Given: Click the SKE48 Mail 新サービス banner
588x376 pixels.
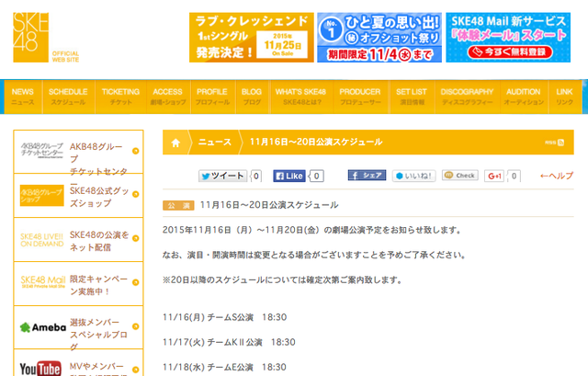Looking at the screenshot, I should (x=508, y=37).
